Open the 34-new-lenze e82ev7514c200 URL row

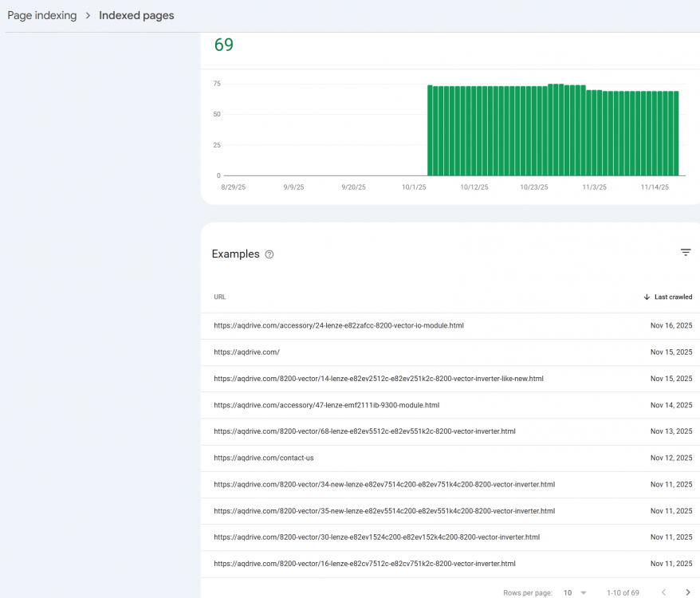click(x=384, y=485)
